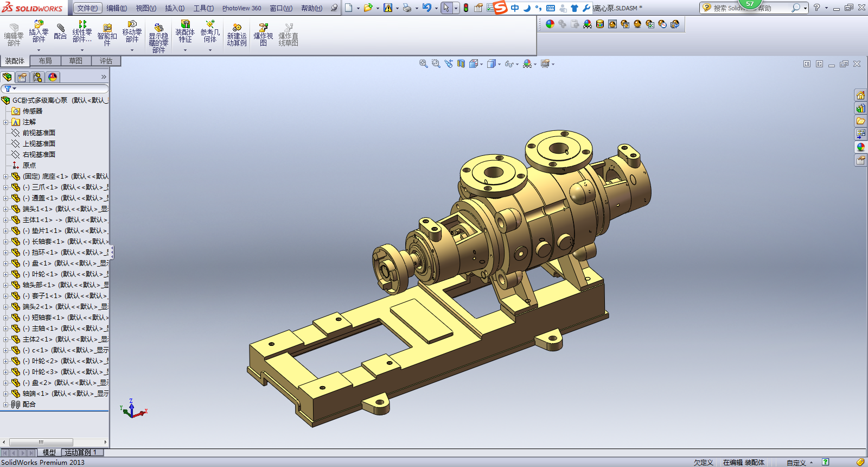This screenshot has height=467, width=868.
Task: Click the 新建运动算例 new motion study tool
Action: pyautogui.click(x=237, y=35)
